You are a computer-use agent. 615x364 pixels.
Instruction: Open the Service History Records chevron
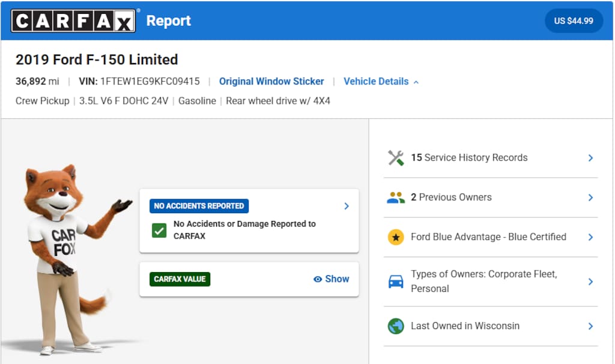click(590, 158)
